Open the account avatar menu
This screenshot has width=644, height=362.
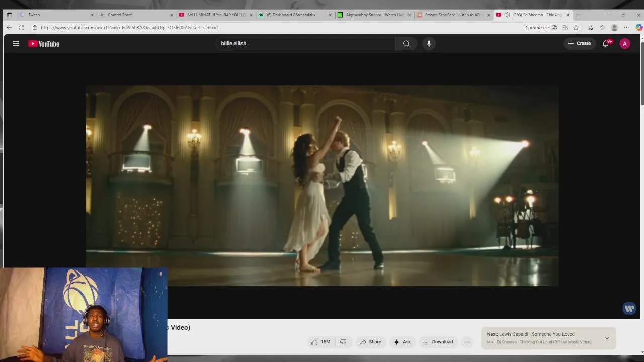tap(625, 44)
